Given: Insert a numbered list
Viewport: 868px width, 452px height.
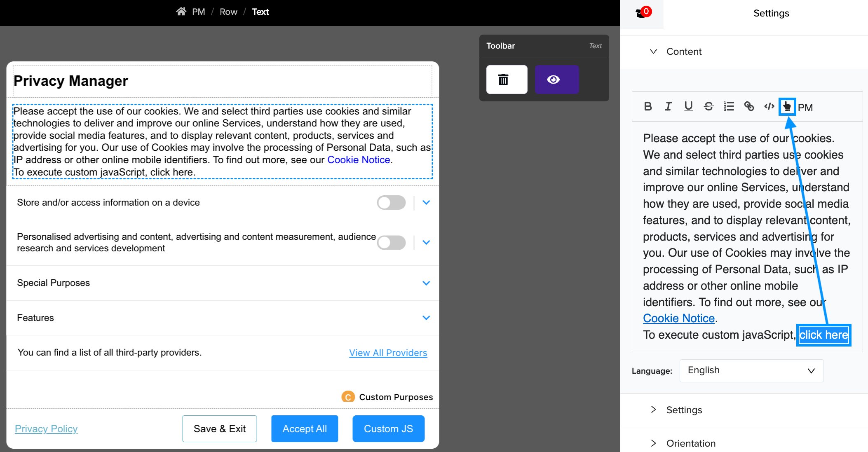Looking at the screenshot, I should 729,107.
